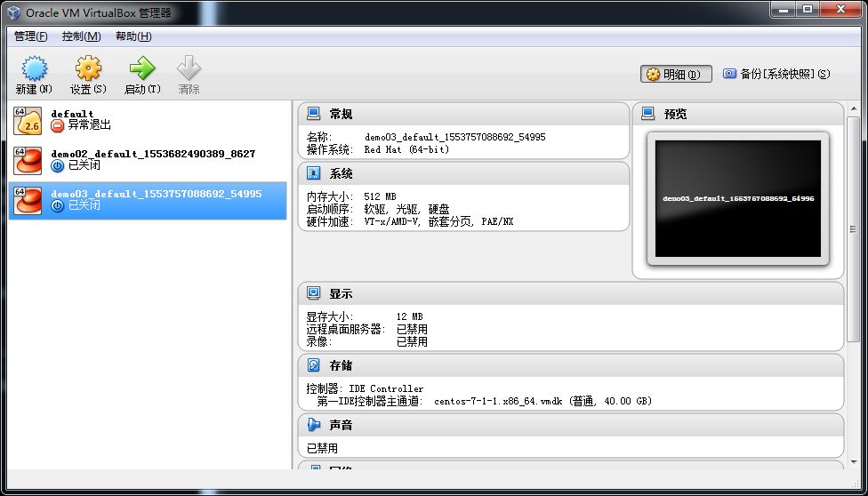Click the VirtualBox title bar cube icon
This screenshot has height=496, width=868.
(x=14, y=12)
